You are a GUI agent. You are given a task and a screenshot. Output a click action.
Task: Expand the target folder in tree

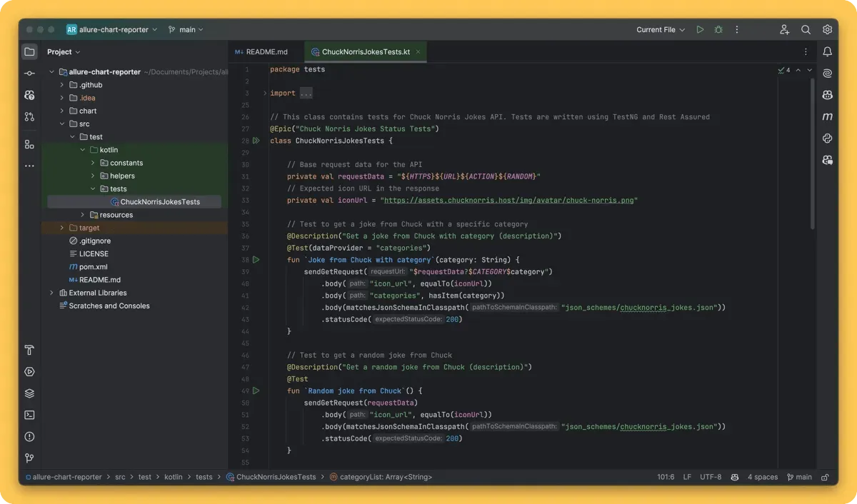click(62, 228)
